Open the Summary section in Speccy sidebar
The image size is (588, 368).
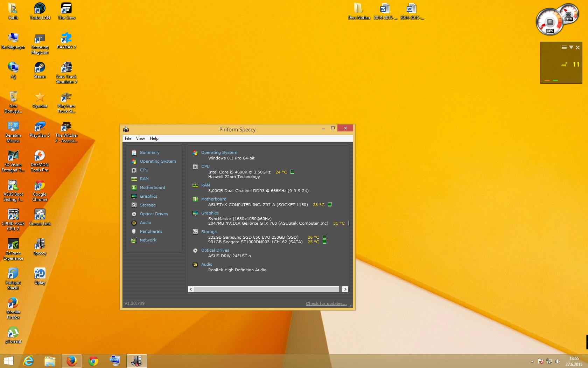coord(149,152)
